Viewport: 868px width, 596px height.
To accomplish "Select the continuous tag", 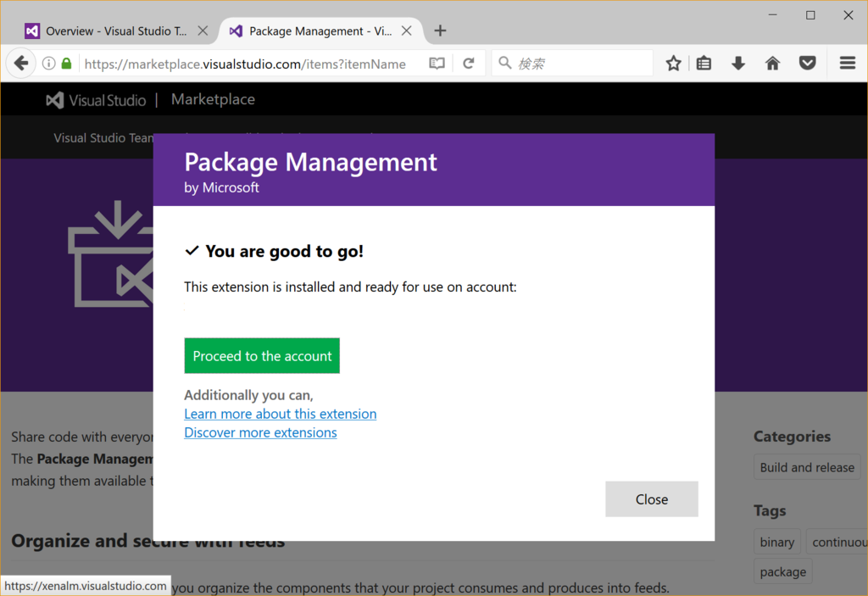I will point(837,543).
